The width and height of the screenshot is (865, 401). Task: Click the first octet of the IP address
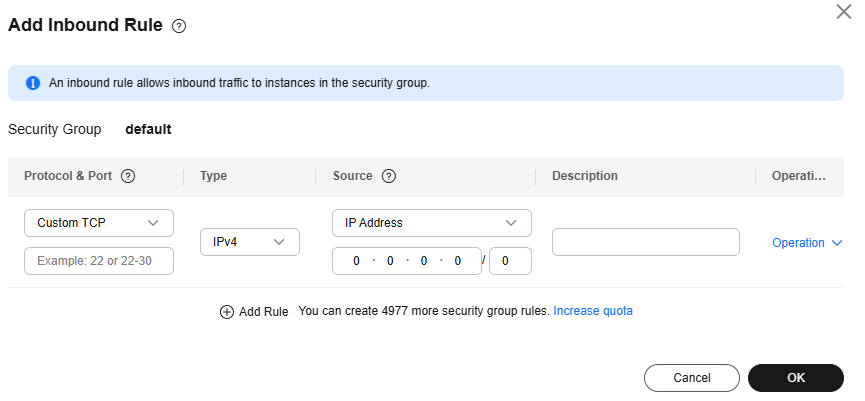(x=356, y=261)
